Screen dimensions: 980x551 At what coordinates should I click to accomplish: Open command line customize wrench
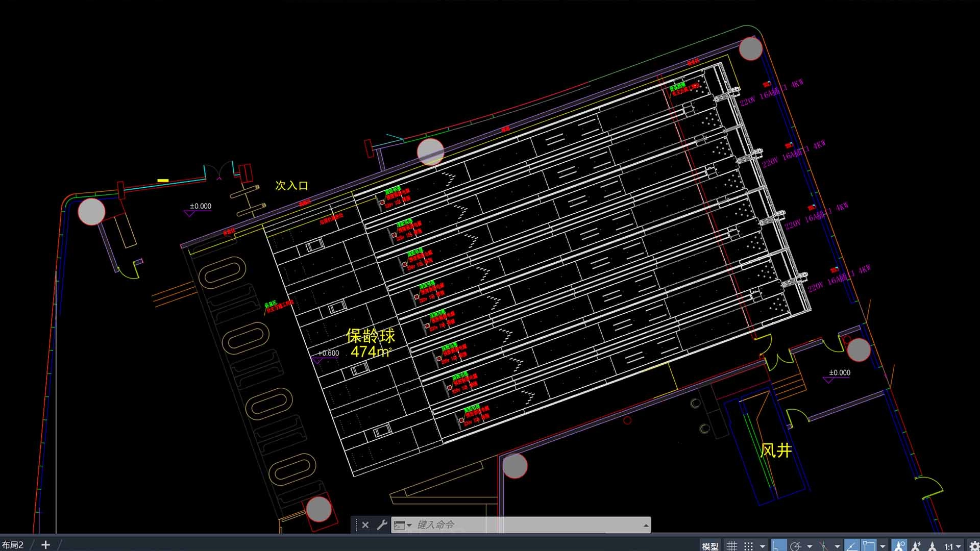point(381,524)
